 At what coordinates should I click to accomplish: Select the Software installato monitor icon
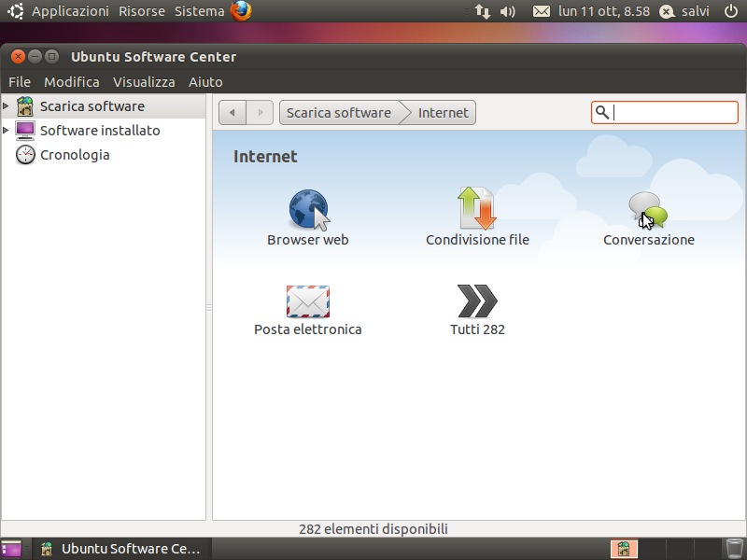click(x=25, y=131)
